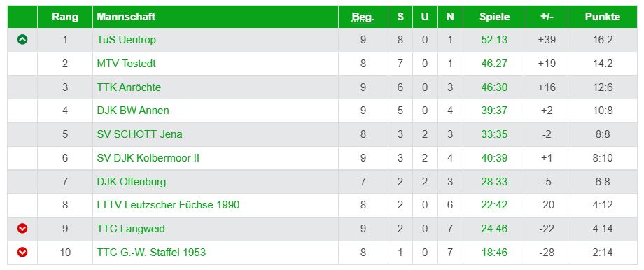Click the Mannschaft column header
Image resolution: width=644 pixels, height=270 pixels.
126,17
